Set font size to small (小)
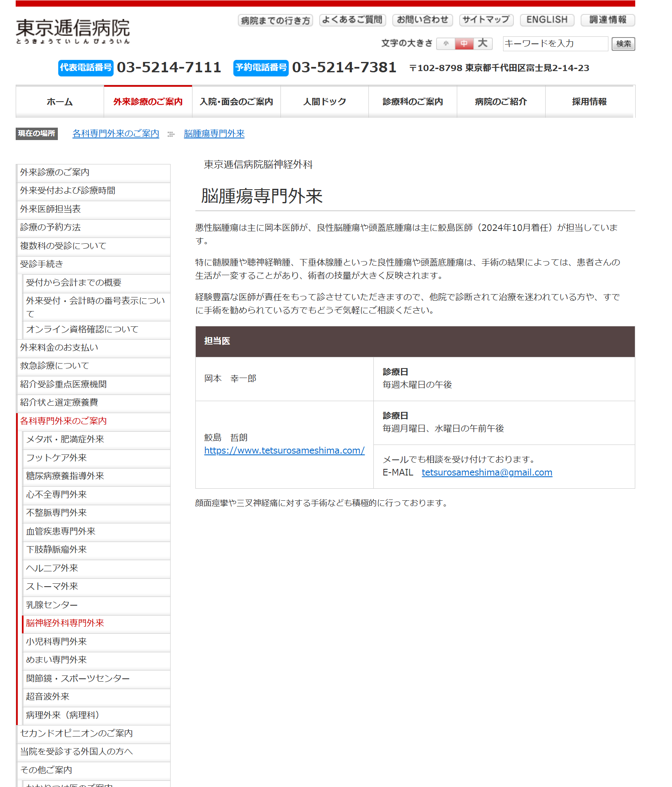 coord(446,43)
